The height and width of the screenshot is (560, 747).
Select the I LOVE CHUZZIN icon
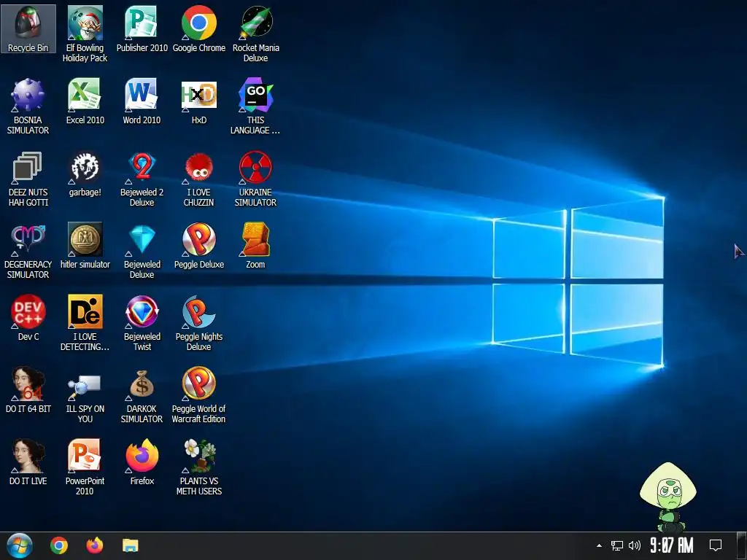point(199,179)
